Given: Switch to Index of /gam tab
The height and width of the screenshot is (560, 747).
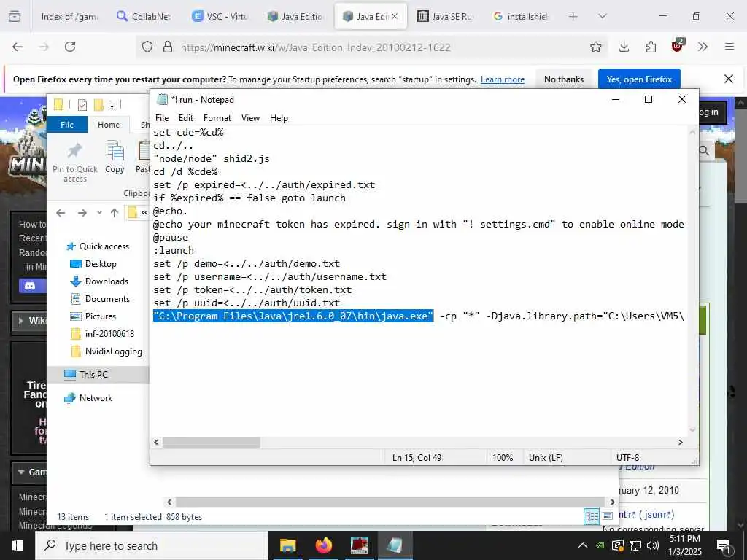Looking at the screenshot, I should 69,17.
